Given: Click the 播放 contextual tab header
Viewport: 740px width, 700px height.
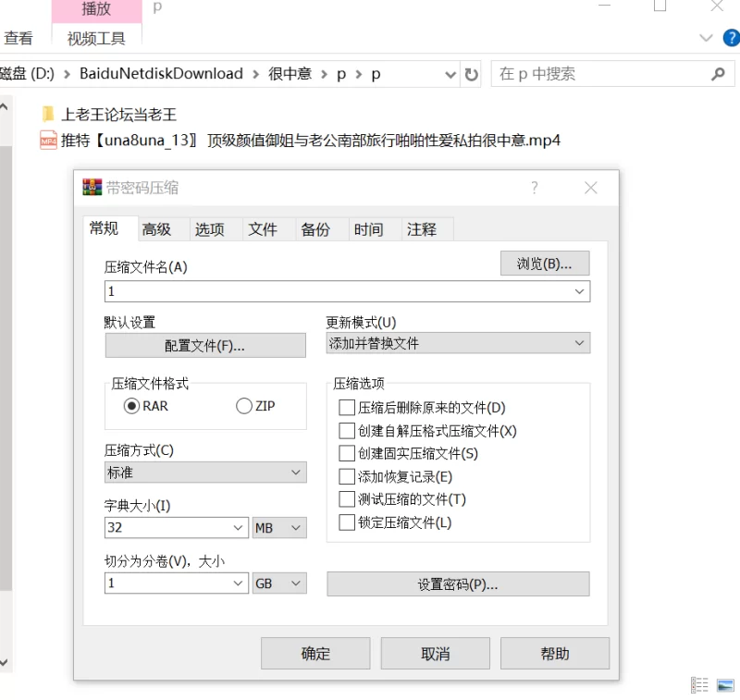Looking at the screenshot, I should tap(96, 9).
